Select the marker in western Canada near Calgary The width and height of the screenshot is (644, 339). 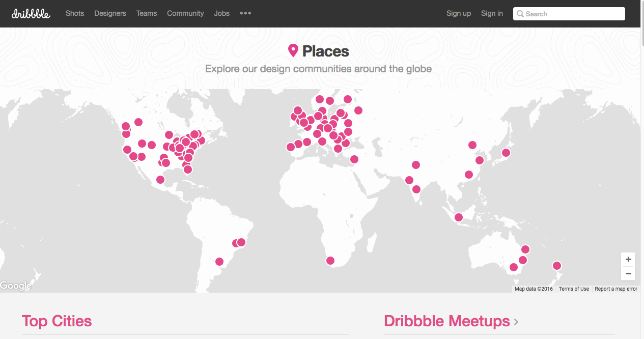coord(138,122)
